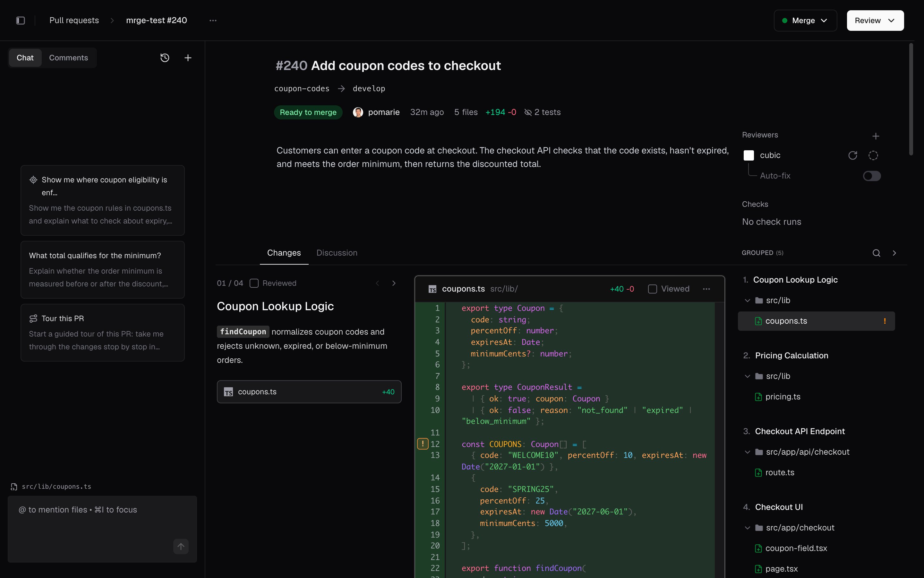Open the coupons.ts +40 file card
The height and width of the screenshot is (578, 924).
pos(309,392)
